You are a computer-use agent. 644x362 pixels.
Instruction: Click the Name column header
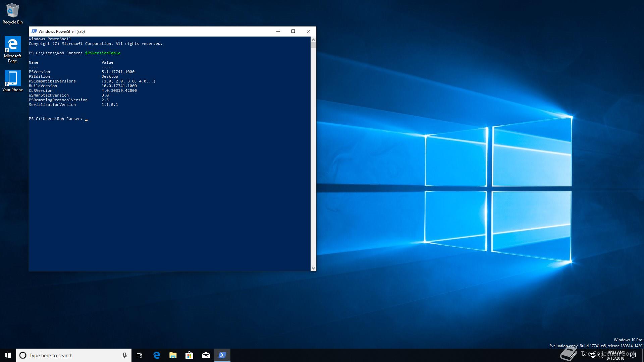pyautogui.click(x=34, y=62)
